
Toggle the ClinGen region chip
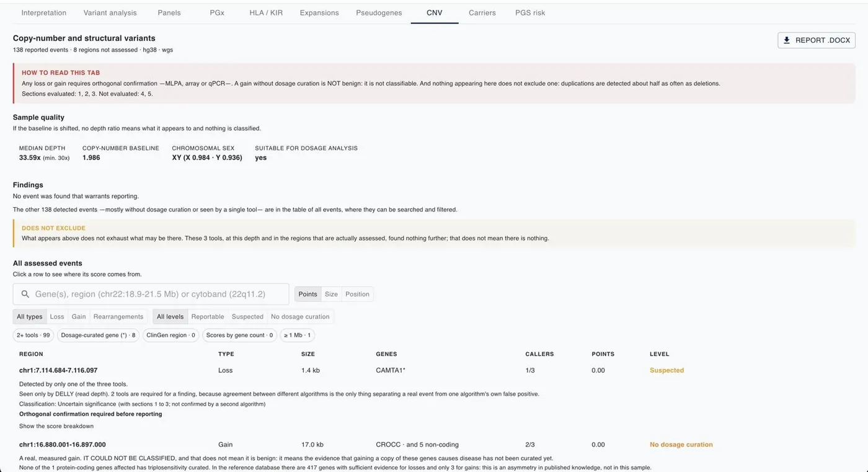(x=170, y=335)
